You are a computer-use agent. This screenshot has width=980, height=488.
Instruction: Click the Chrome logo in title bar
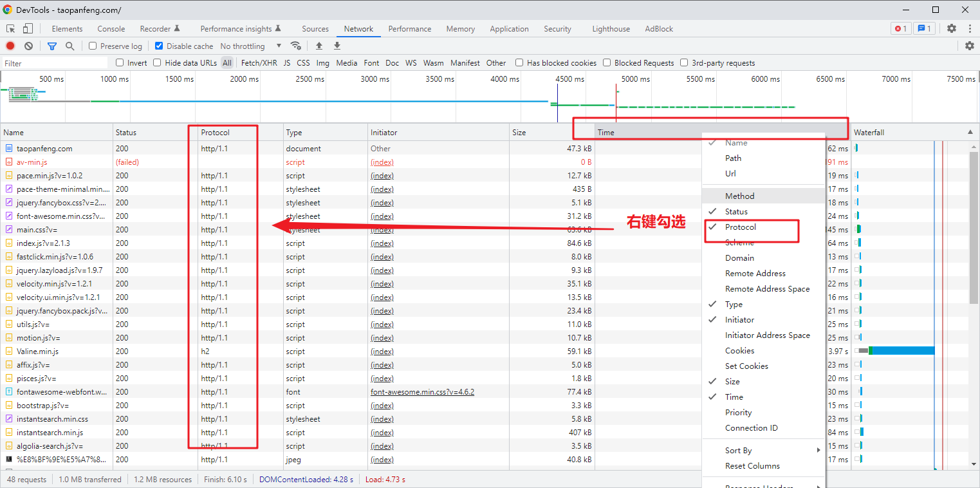(x=8, y=10)
